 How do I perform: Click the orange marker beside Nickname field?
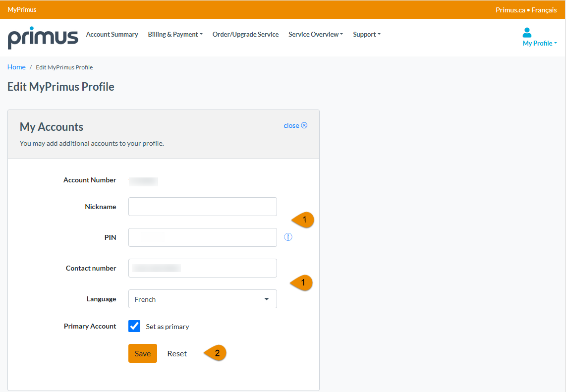point(303,220)
